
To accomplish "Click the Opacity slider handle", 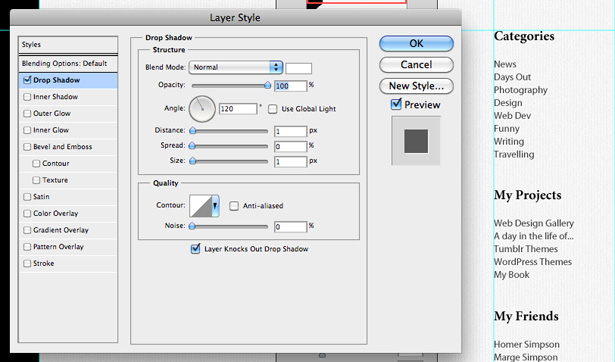I will click(x=267, y=85).
